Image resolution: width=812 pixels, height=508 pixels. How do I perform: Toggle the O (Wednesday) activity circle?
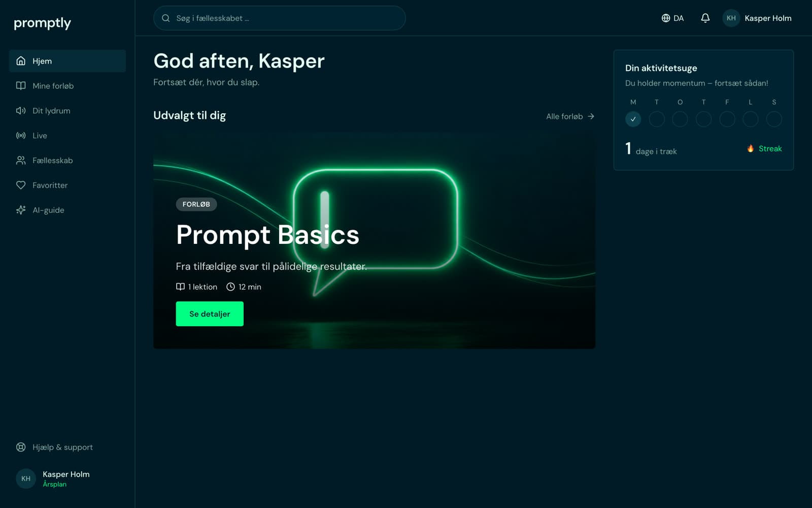pos(680,119)
